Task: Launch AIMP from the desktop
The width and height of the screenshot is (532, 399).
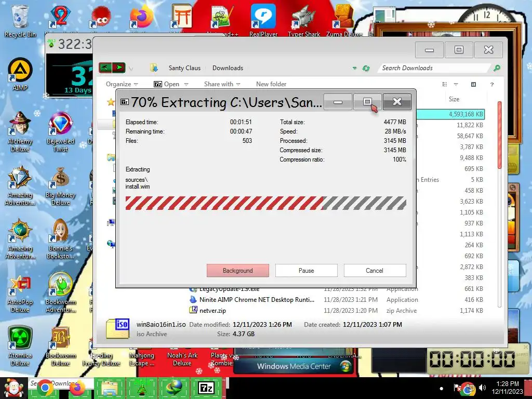Action: (20, 74)
